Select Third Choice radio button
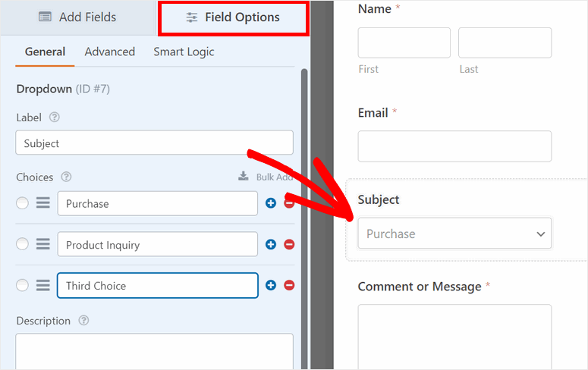 [23, 286]
